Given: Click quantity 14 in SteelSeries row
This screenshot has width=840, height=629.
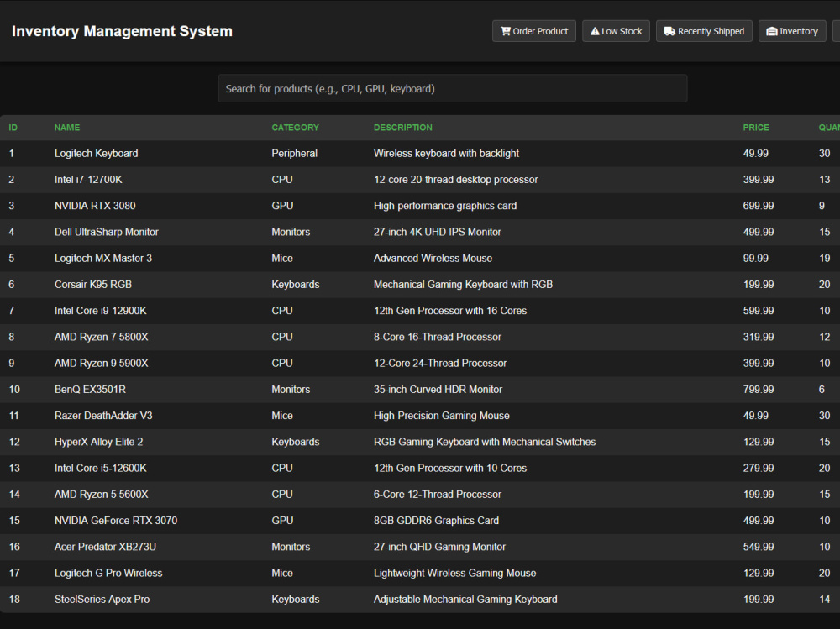Looking at the screenshot, I should (825, 600).
